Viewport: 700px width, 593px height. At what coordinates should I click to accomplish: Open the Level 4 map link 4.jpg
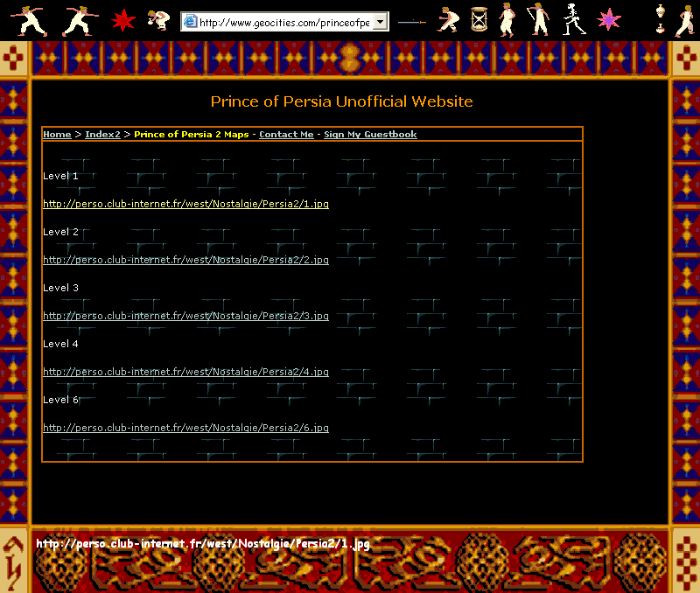click(x=185, y=372)
